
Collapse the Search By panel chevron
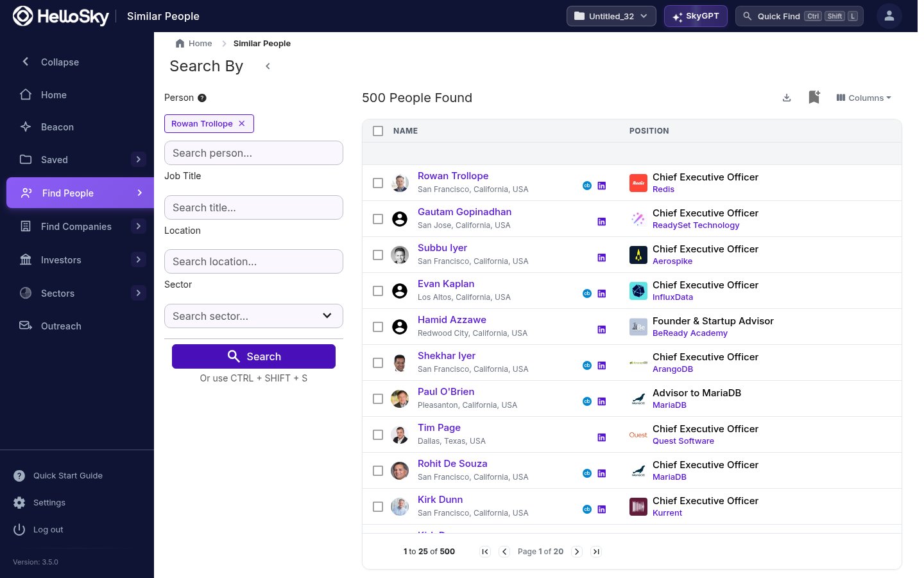pos(268,66)
